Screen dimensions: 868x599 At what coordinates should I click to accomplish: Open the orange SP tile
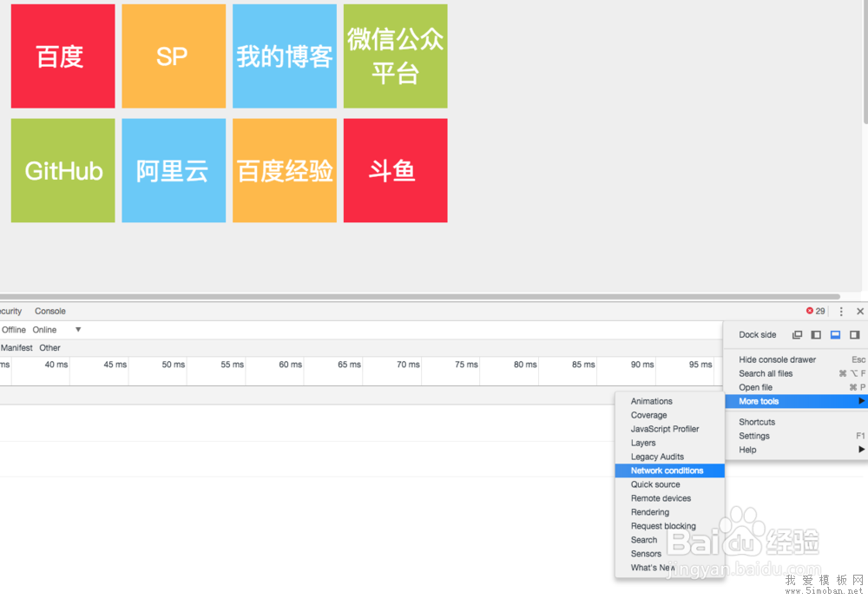pos(174,56)
